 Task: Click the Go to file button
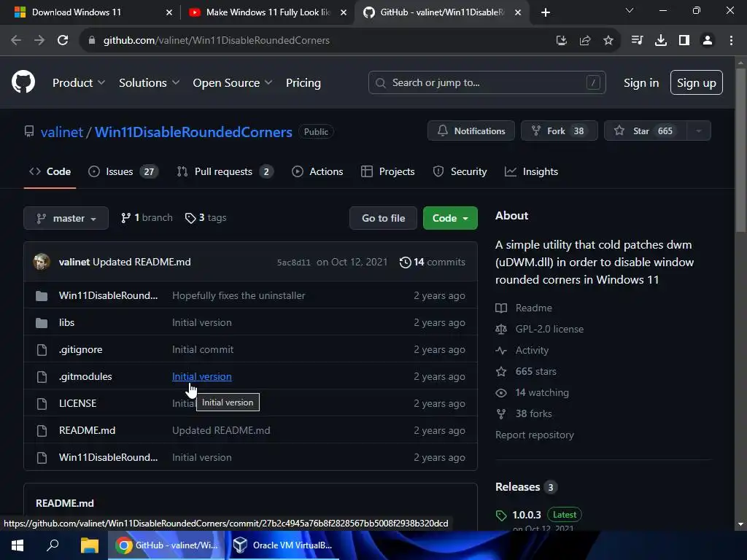tap(383, 218)
